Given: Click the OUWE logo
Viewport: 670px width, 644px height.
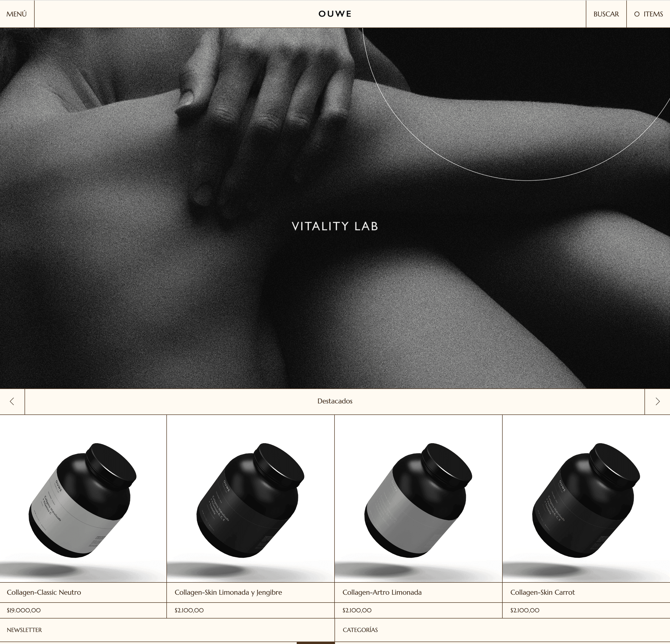Looking at the screenshot, I should click(335, 14).
